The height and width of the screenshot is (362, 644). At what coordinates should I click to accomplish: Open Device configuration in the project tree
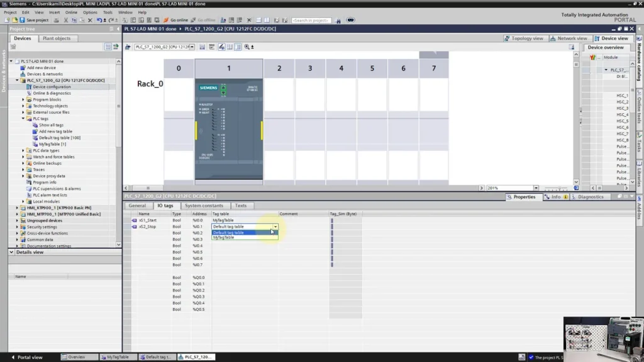[x=52, y=87]
